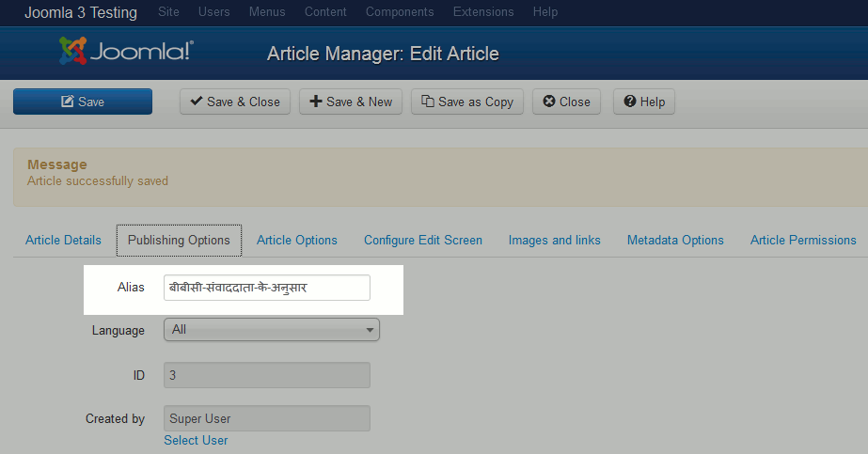This screenshot has height=454, width=868.
Task: Switch to the Article Options tab
Action: tap(296, 240)
